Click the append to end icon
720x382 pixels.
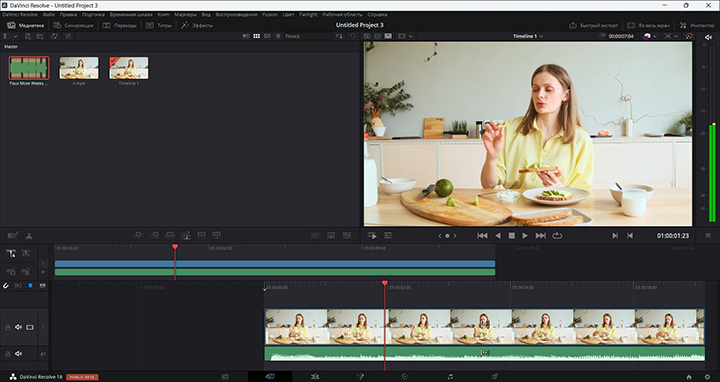coord(154,235)
